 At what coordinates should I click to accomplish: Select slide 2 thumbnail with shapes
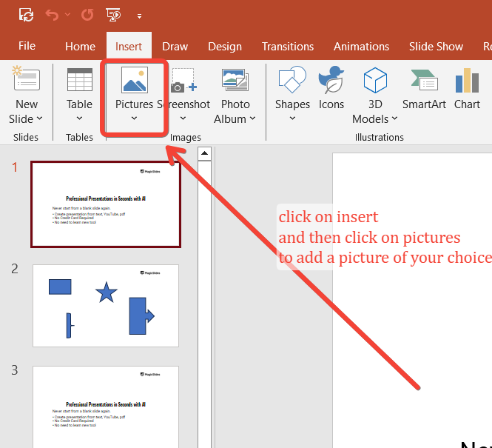(106, 305)
